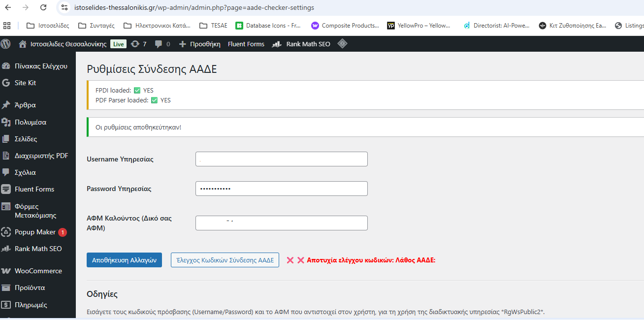Open Listings bookmark
This screenshot has height=320, width=644.
pyautogui.click(x=629, y=26)
